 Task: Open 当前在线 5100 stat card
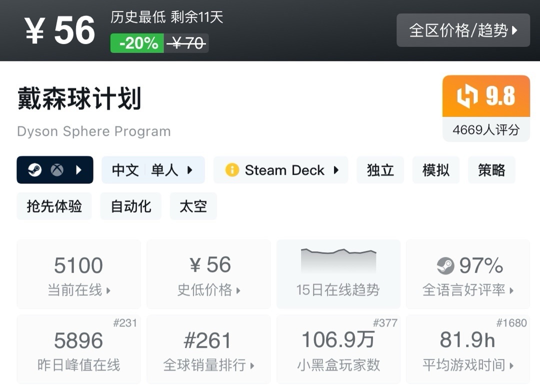pyautogui.click(x=78, y=274)
